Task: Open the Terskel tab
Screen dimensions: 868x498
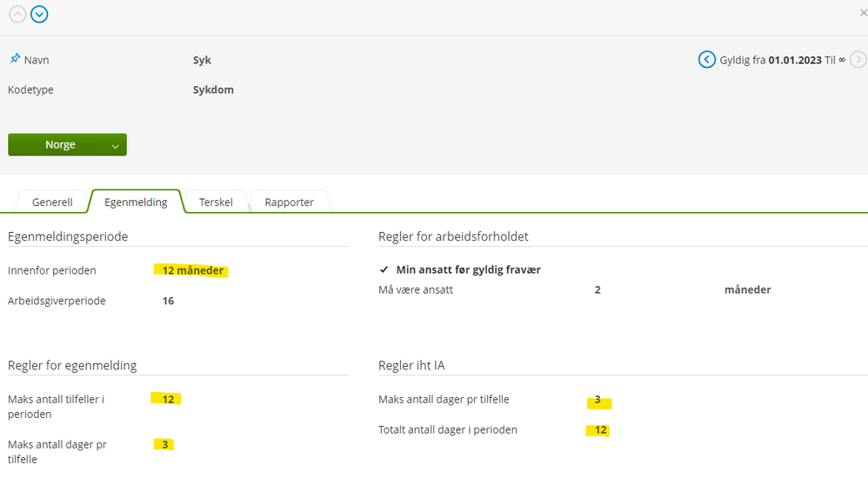Action: [216, 202]
